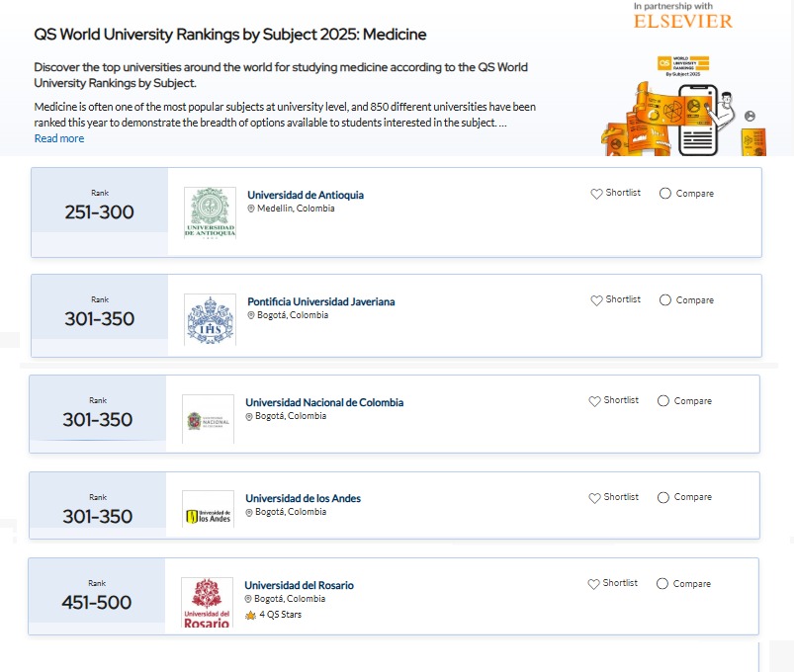Shortlist Universidad del Rosario heart icon
The image size is (794, 672).
593,584
